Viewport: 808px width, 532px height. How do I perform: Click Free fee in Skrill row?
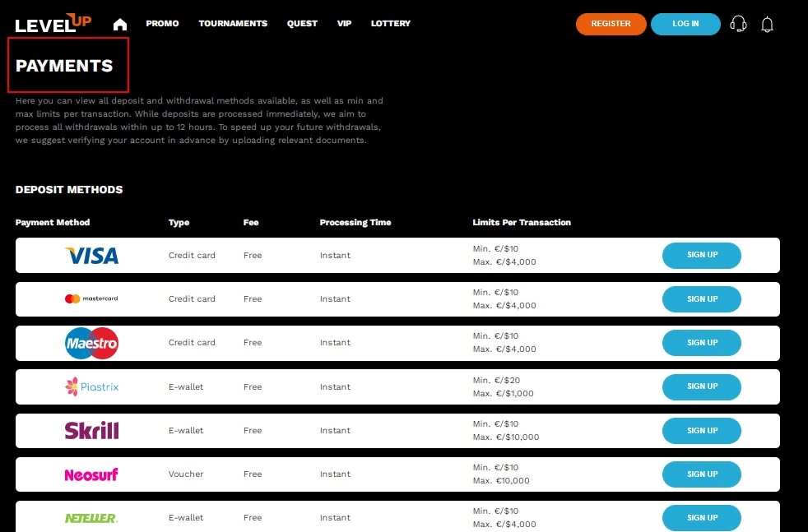pyautogui.click(x=253, y=431)
